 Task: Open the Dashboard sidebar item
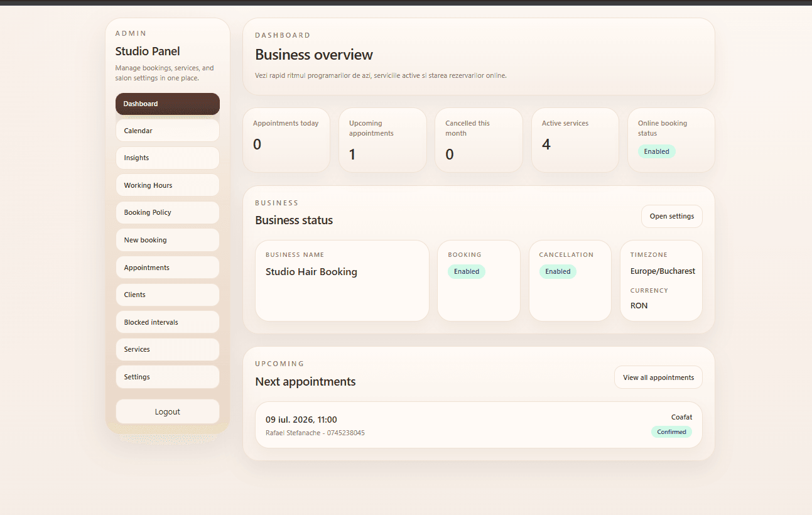tap(168, 104)
